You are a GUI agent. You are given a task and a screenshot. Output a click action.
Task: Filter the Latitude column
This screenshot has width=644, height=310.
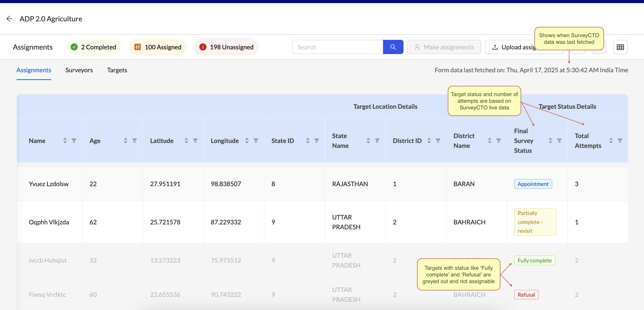click(195, 141)
